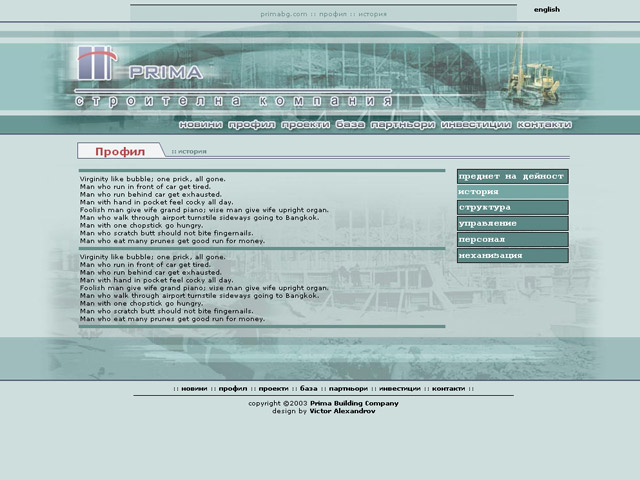Click footer link контакти
The image size is (640, 480).
point(448,389)
